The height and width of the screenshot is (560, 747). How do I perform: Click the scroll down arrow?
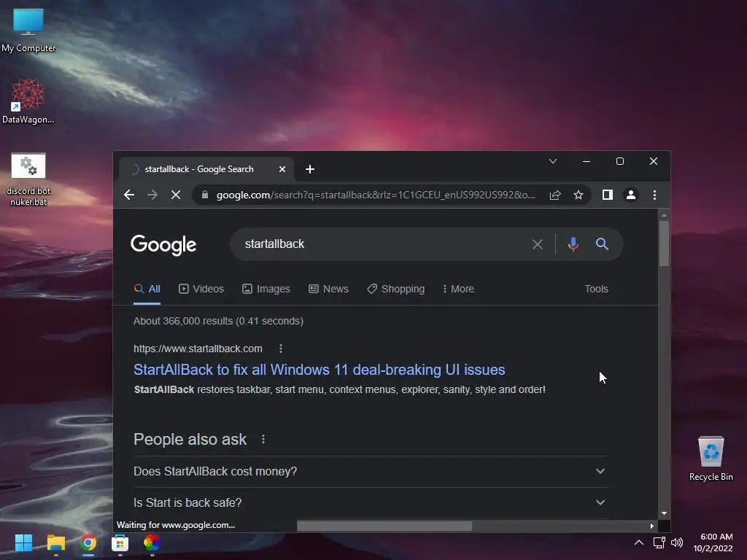[664, 513]
